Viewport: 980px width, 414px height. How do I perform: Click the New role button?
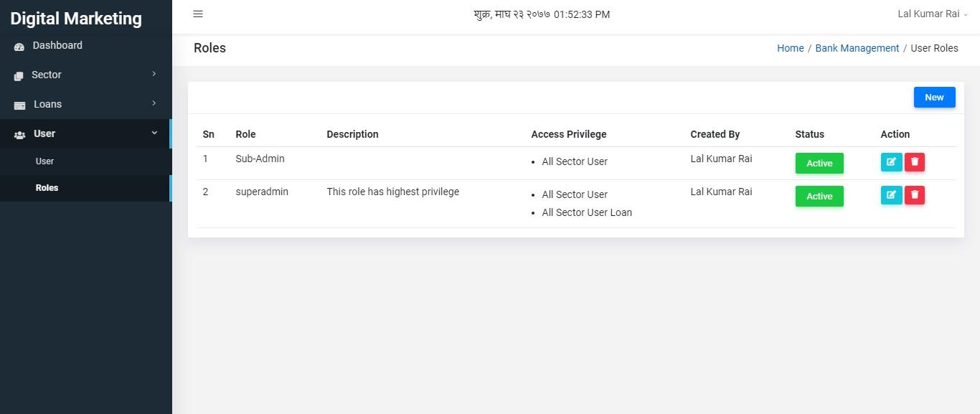(x=934, y=98)
